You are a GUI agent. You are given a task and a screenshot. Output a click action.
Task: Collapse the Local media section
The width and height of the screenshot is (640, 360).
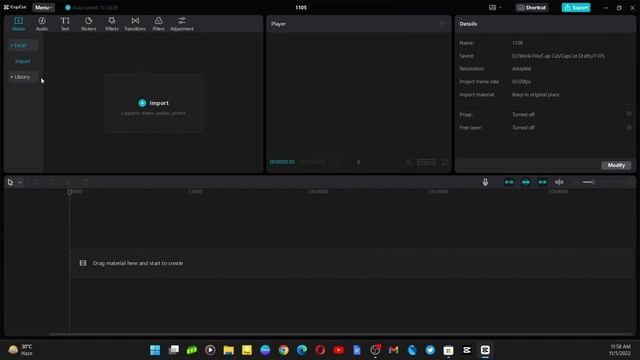23,45
